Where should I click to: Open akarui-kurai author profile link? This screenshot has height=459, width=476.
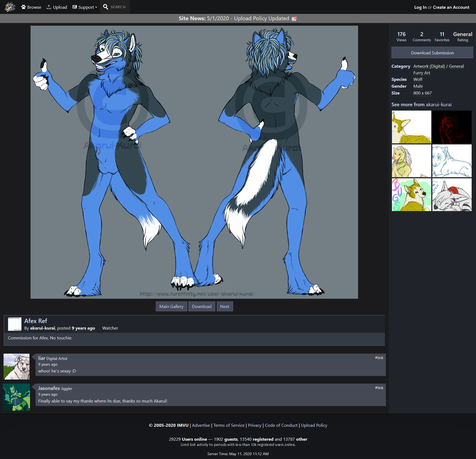click(x=42, y=328)
